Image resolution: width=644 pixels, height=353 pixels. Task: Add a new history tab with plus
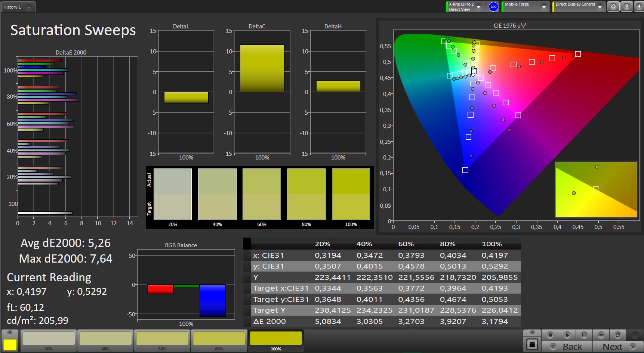pyautogui.click(x=29, y=7)
